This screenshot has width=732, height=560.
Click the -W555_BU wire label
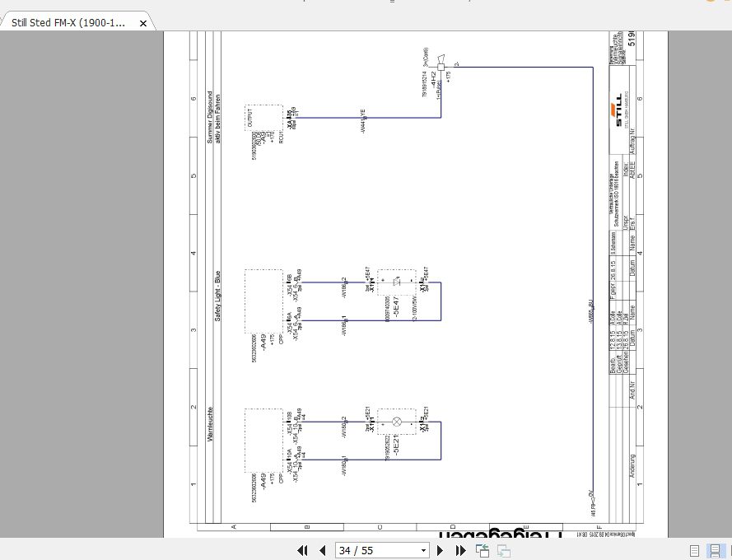tap(590, 311)
